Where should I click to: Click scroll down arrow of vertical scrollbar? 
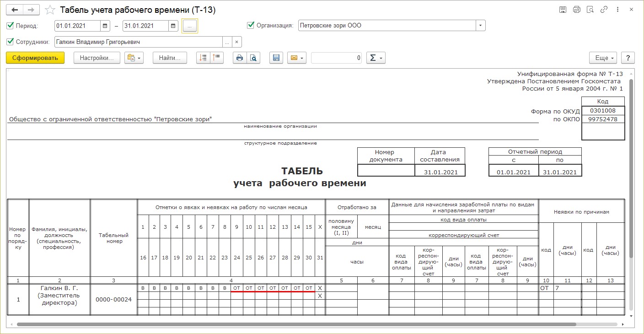[x=631, y=316]
